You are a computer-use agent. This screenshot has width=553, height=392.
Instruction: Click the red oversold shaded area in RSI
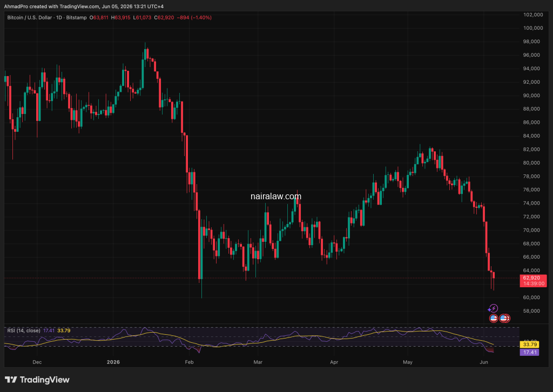point(490,350)
